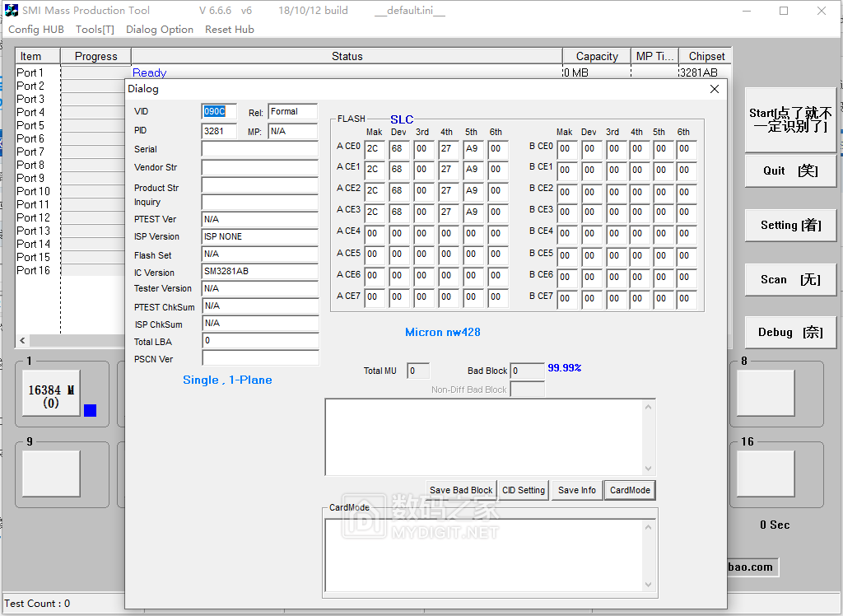The width and height of the screenshot is (843, 616).
Task: Click the Scan button
Action: tap(789, 280)
